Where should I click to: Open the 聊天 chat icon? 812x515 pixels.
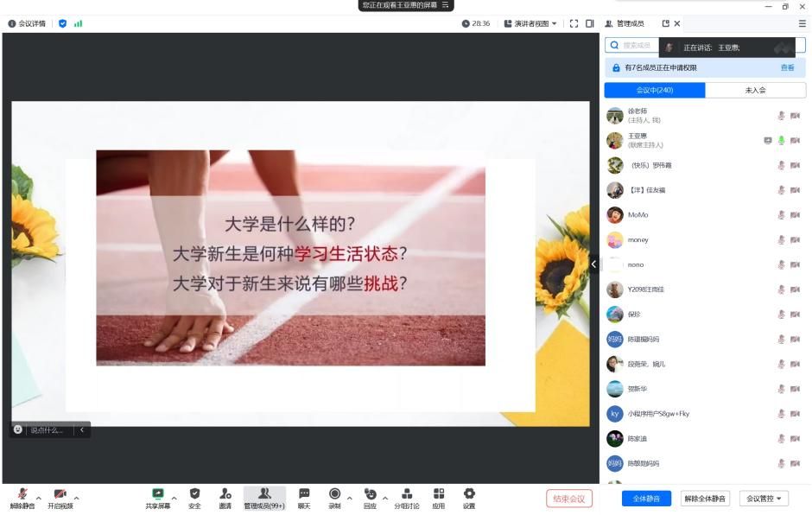pyautogui.click(x=304, y=493)
